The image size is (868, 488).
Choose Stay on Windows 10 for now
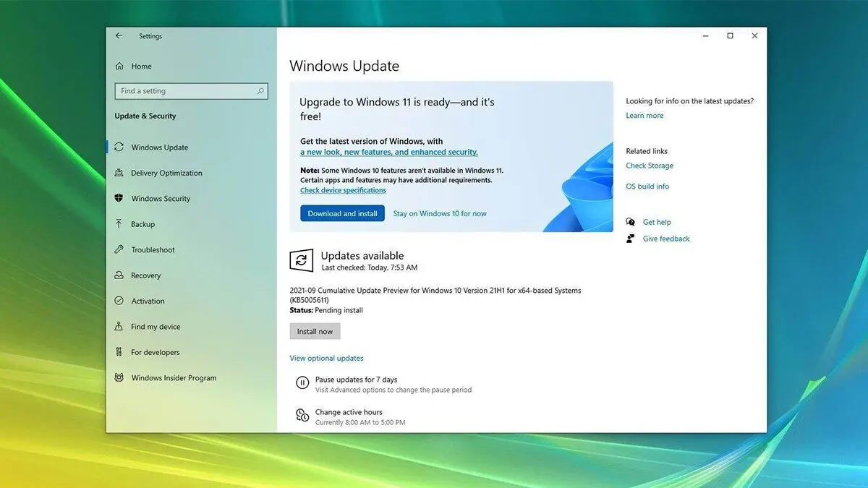click(x=440, y=214)
